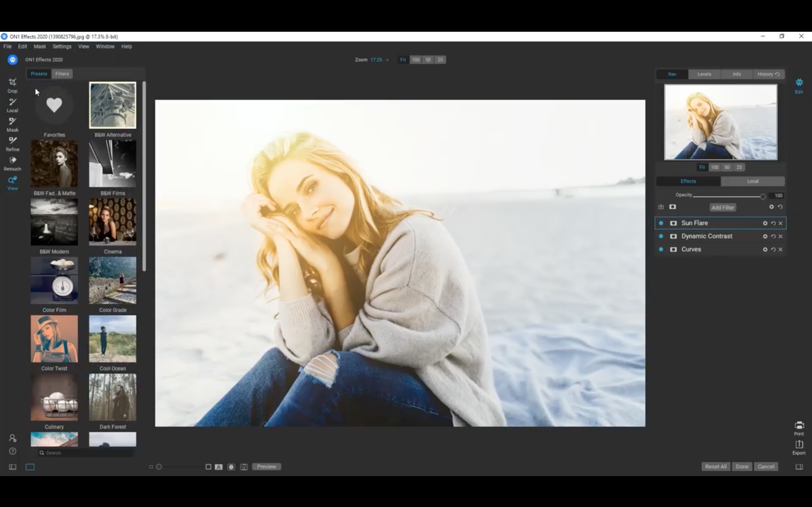Reset the Curves filter
812x507 pixels.
coord(773,250)
